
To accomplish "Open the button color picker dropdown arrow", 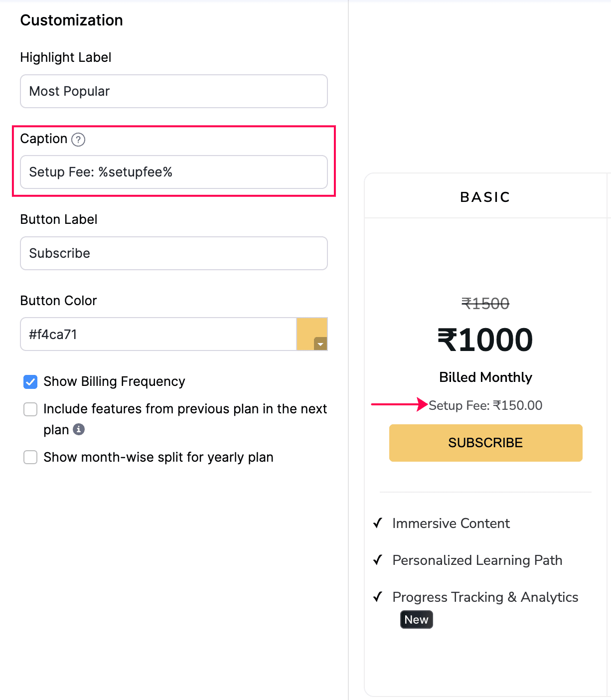I will click(320, 344).
